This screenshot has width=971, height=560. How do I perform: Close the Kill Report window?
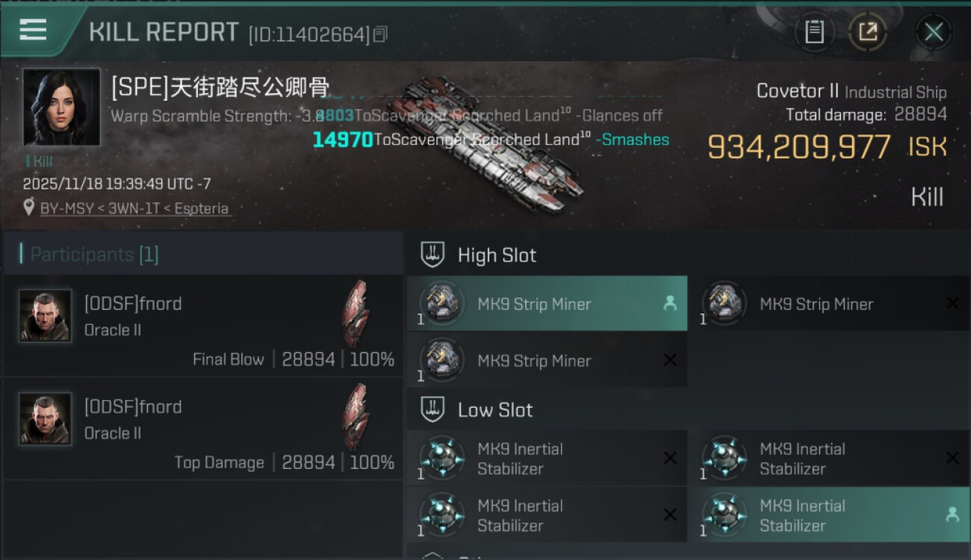coord(934,32)
